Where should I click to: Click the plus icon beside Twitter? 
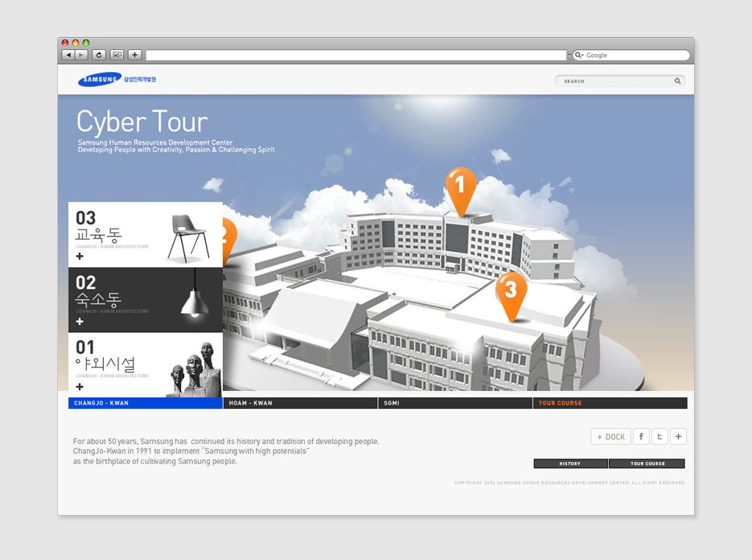tap(678, 437)
